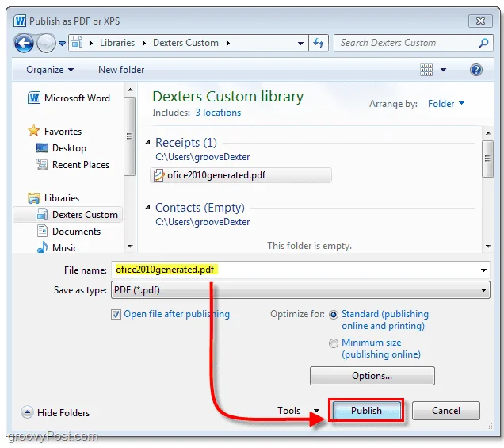Open the Tools dropdown menu
Viewport: 504px width, 448px height.
point(298,411)
